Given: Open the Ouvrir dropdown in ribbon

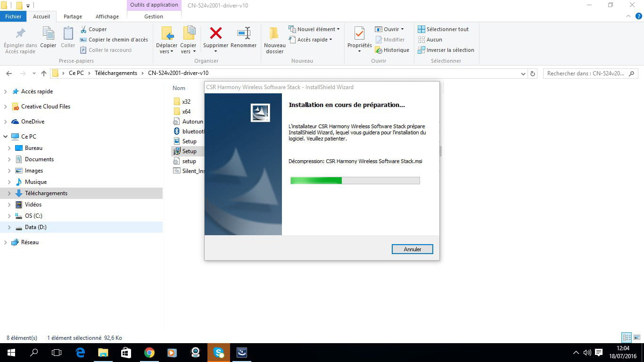Looking at the screenshot, I should tap(389, 29).
